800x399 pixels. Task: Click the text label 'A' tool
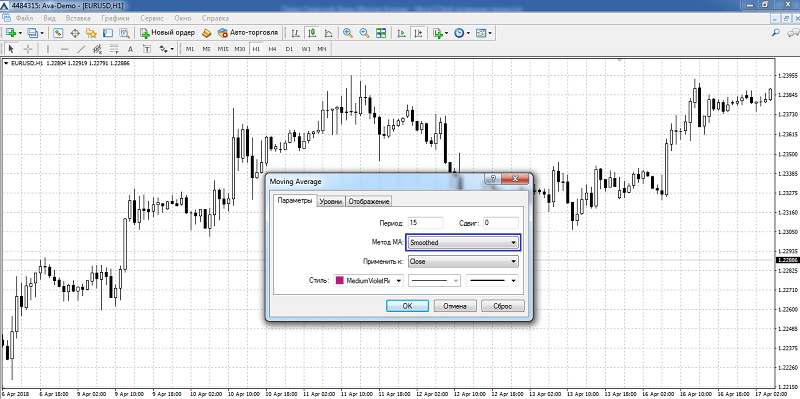130,49
